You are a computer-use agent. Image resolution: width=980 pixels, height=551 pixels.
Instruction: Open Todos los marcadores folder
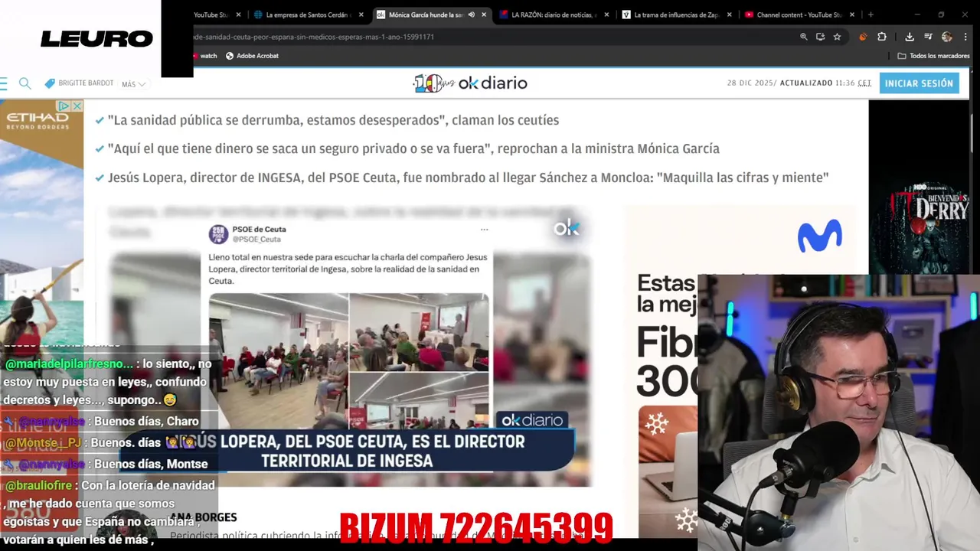(933, 56)
